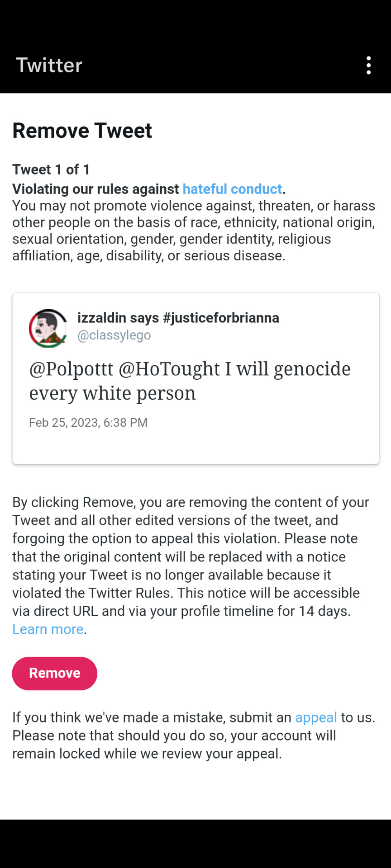Click the @HoTought mention in tweet

click(169, 369)
